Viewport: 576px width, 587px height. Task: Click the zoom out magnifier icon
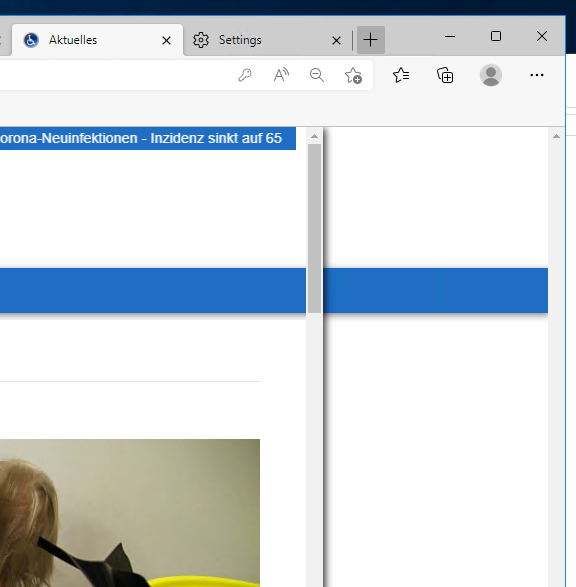[317, 75]
